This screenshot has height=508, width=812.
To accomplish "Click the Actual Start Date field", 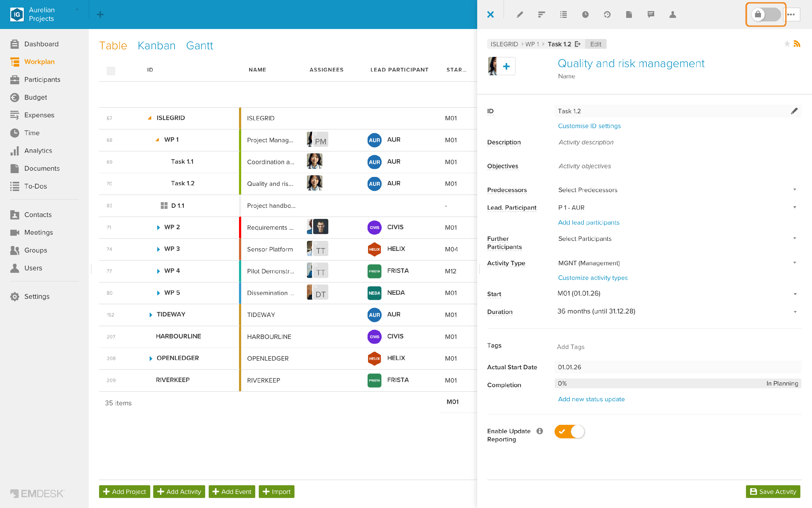I will (678, 367).
